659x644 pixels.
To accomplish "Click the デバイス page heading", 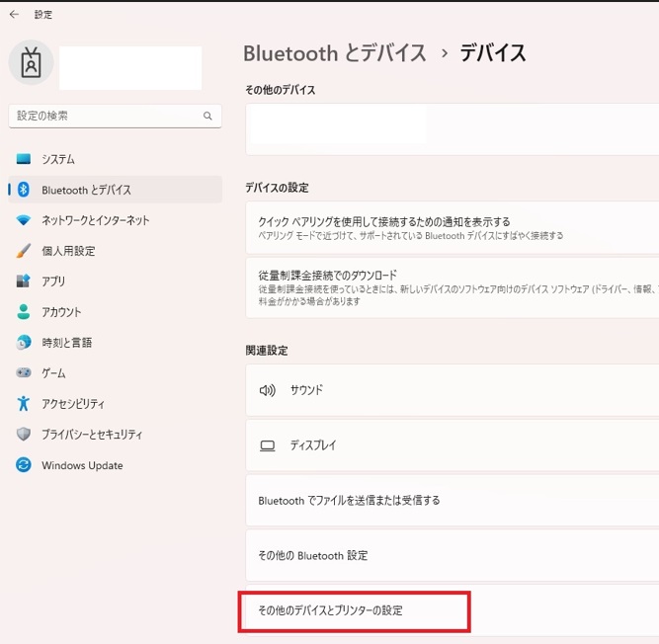I will click(493, 53).
